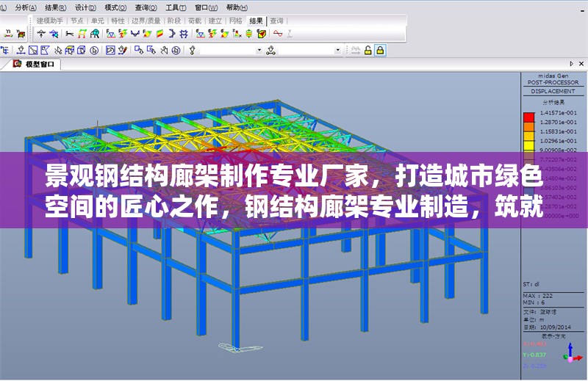Switch to the 网格 toolbar tab
The width and height of the screenshot is (588, 381).
click(235, 21)
